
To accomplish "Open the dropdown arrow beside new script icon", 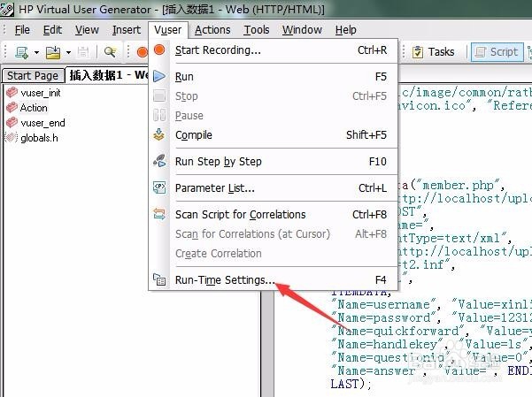I will 36,52.
